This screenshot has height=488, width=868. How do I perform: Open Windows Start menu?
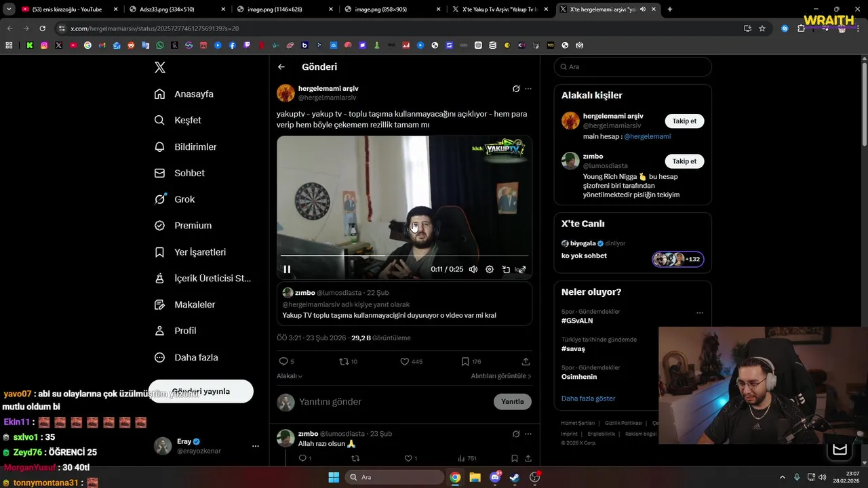coord(334,477)
